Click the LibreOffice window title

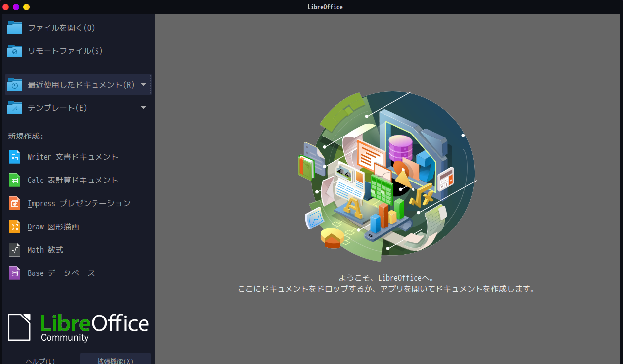tap(325, 7)
